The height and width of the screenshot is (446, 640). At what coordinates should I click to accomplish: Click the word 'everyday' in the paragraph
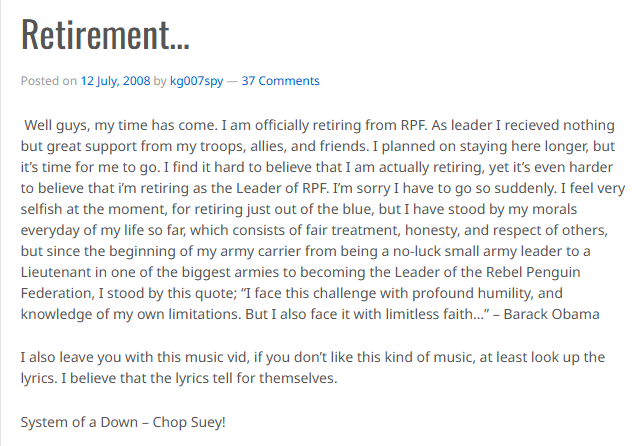(51, 230)
